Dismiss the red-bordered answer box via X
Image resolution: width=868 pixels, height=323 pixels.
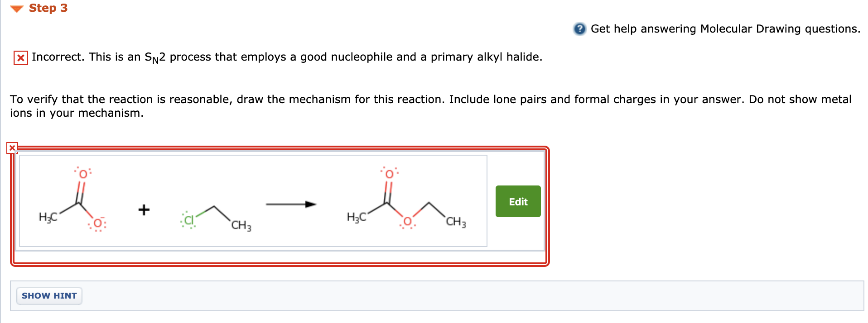[x=12, y=147]
